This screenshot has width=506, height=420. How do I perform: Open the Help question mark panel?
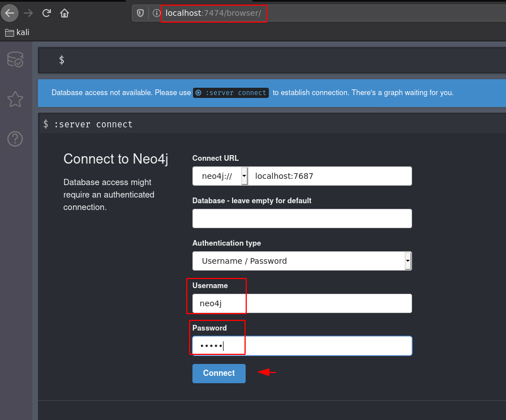(x=15, y=139)
